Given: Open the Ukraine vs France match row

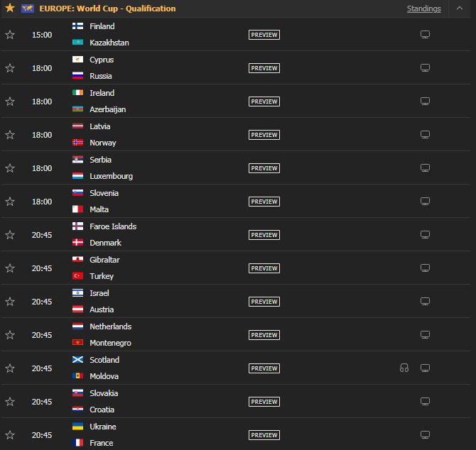Looking at the screenshot, I should pos(236,434).
